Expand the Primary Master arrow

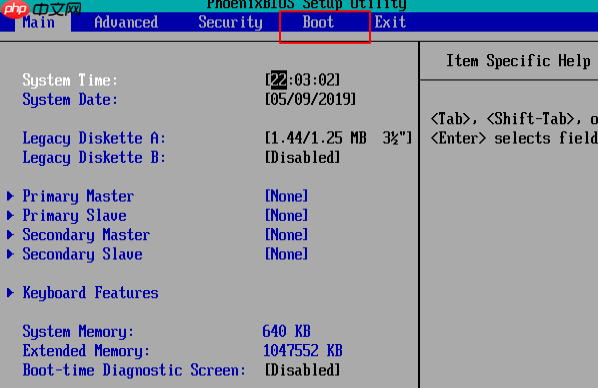tap(10, 196)
